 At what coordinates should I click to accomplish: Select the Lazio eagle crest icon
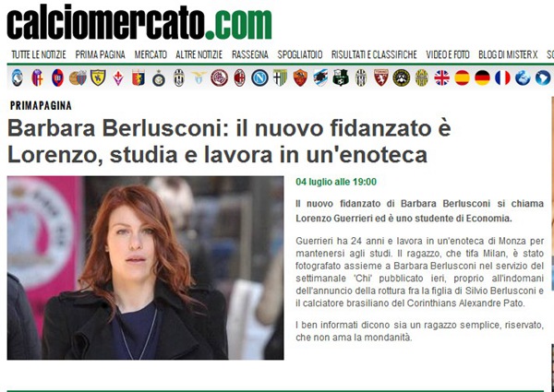coord(199,77)
